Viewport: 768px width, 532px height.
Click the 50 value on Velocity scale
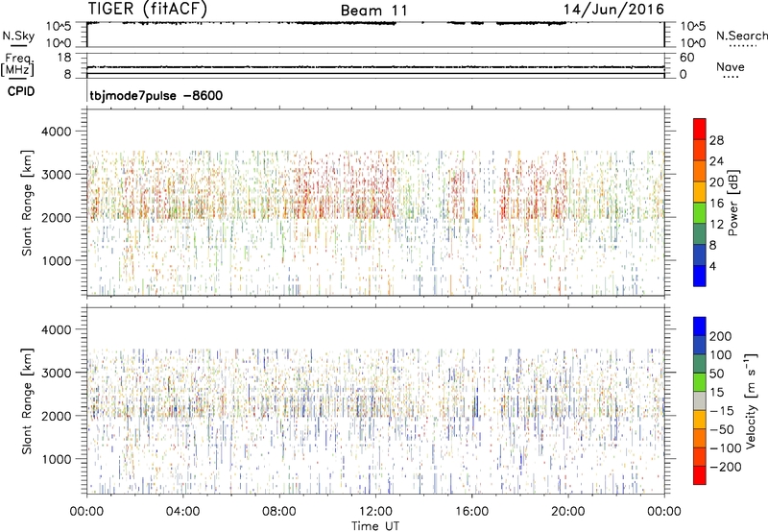tap(716, 374)
